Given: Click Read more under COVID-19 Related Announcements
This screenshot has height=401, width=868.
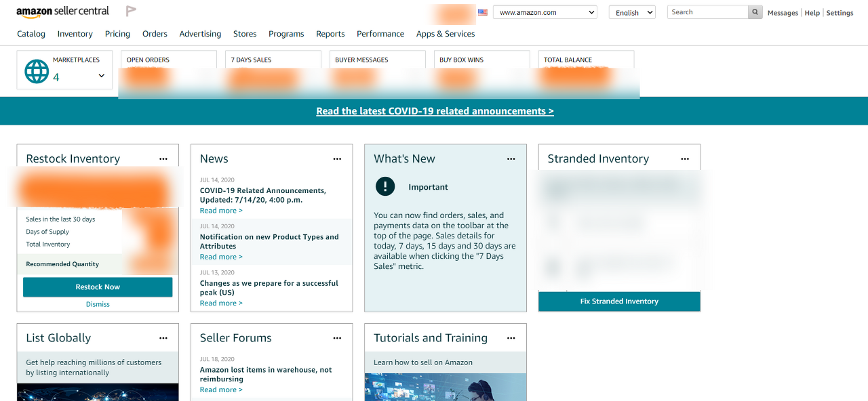Looking at the screenshot, I should tap(221, 211).
